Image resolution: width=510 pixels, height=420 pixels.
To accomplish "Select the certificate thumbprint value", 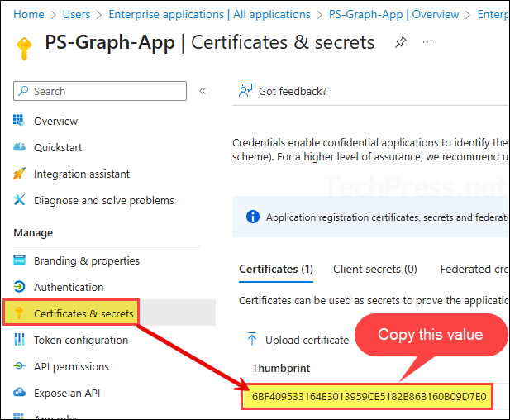I will 368,396.
